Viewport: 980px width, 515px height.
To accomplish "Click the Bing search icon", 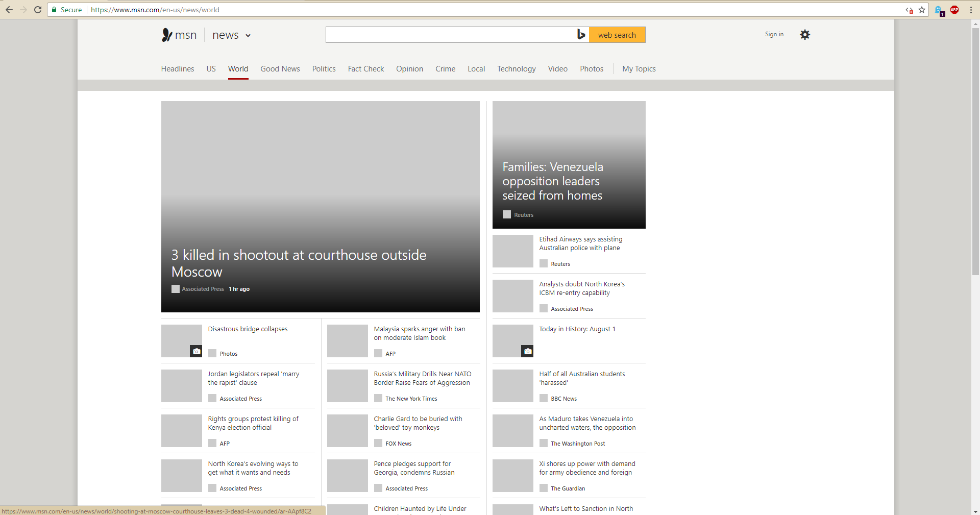I will click(581, 35).
